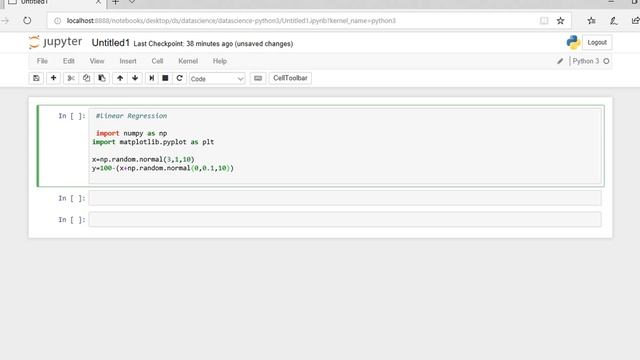Refresh the page in the browser

27,20
